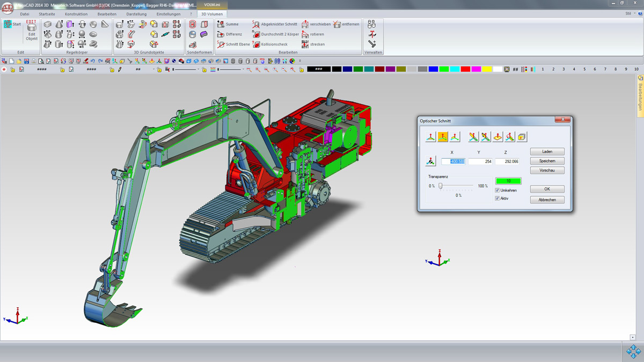Image resolution: width=644 pixels, height=362 pixels.
Task: Click the Speichern button in the dialog
Action: coord(547,161)
